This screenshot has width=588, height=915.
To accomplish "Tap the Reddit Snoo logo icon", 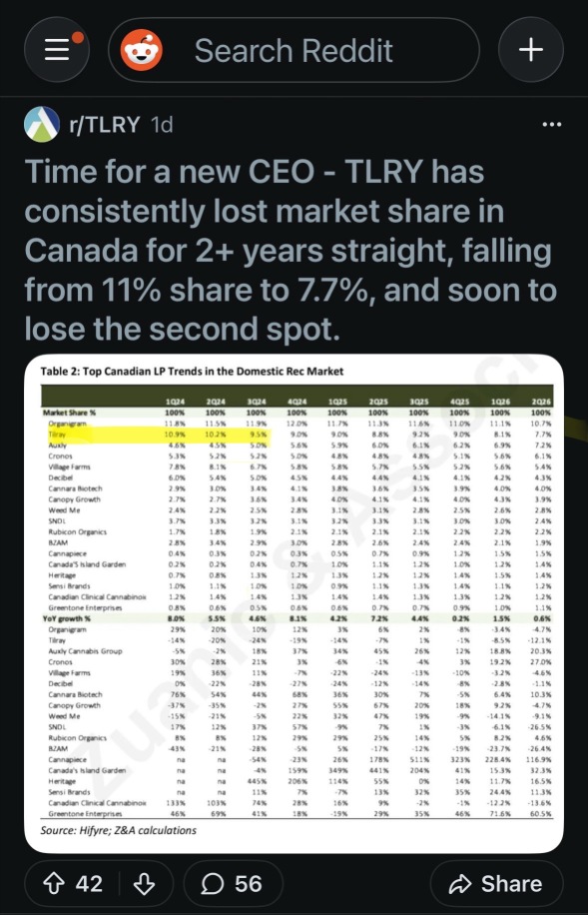I will [142, 50].
